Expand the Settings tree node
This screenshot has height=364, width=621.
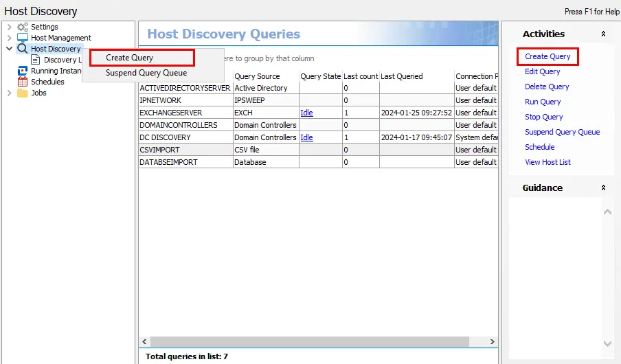[x=10, y=27]
